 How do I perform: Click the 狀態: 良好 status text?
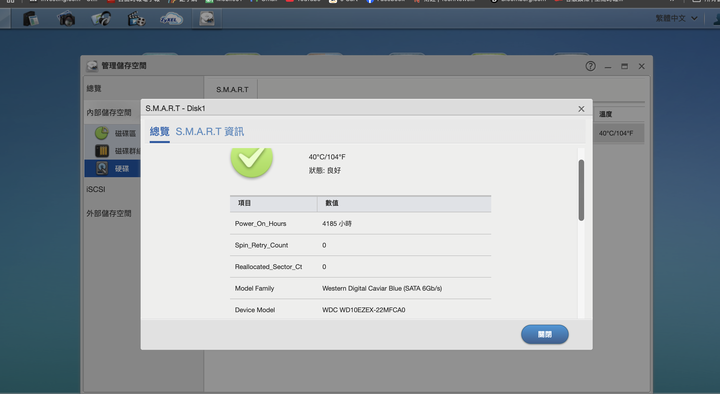click(x=325, y=170)
